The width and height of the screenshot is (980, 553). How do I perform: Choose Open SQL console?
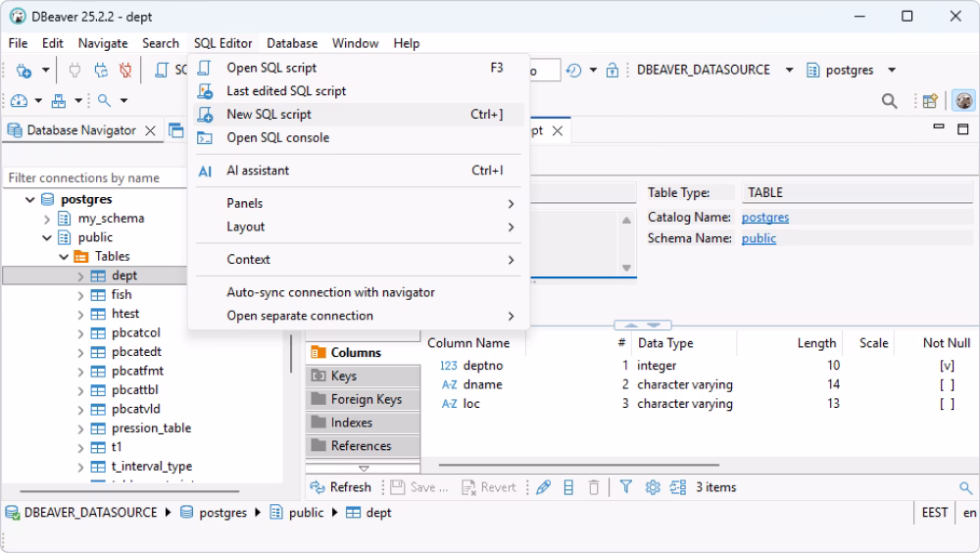(358, 137)
